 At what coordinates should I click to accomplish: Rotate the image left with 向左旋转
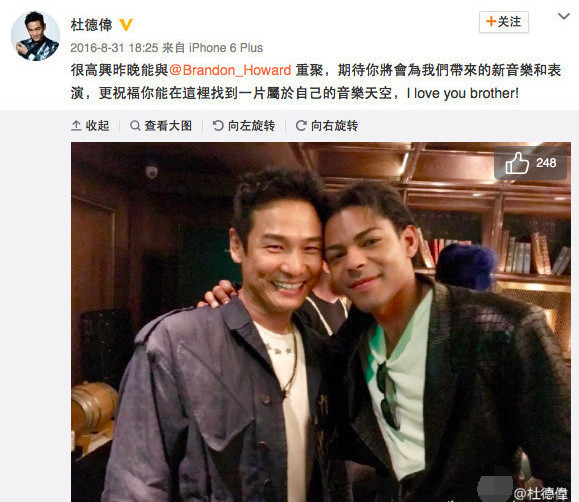point(244,126)
